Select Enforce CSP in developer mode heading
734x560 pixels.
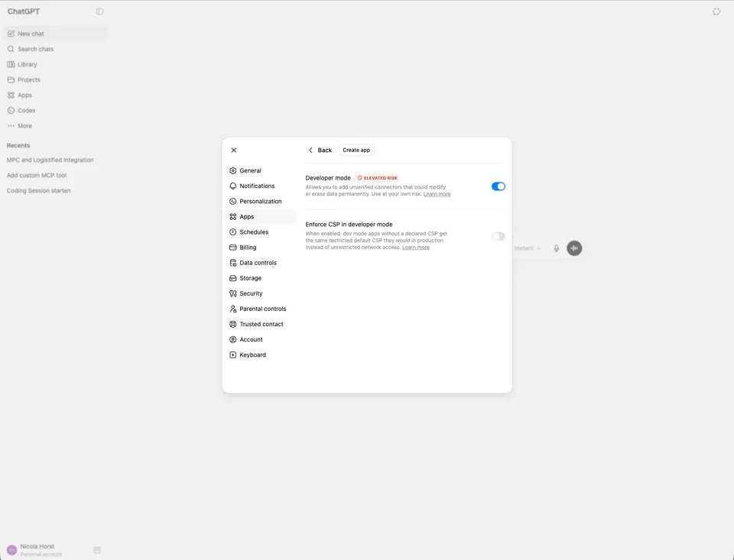pyautogui.click(x=349, y=225)
